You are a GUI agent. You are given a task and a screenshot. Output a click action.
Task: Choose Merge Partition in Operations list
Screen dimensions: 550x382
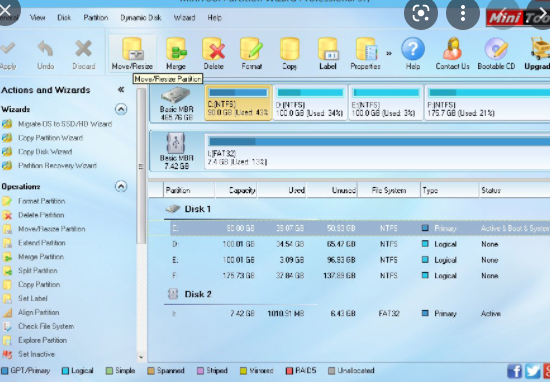click(x=33, y=257)
